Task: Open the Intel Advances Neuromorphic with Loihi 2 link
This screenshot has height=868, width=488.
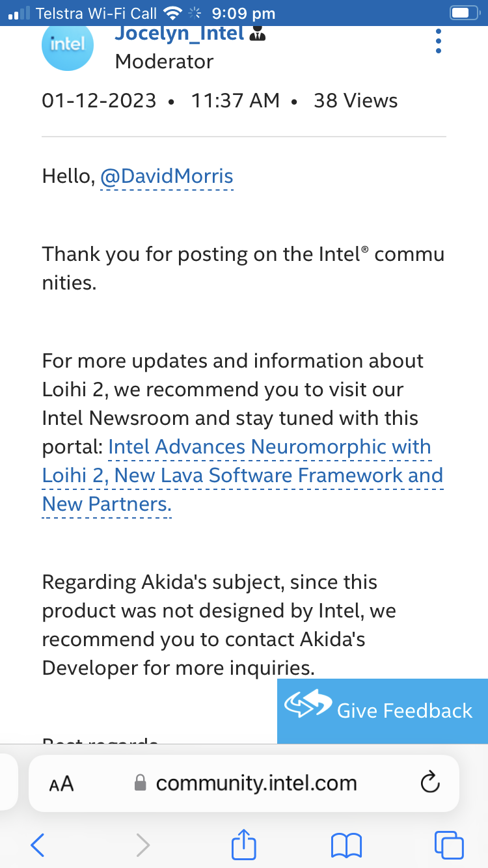Action: [243, 476]
